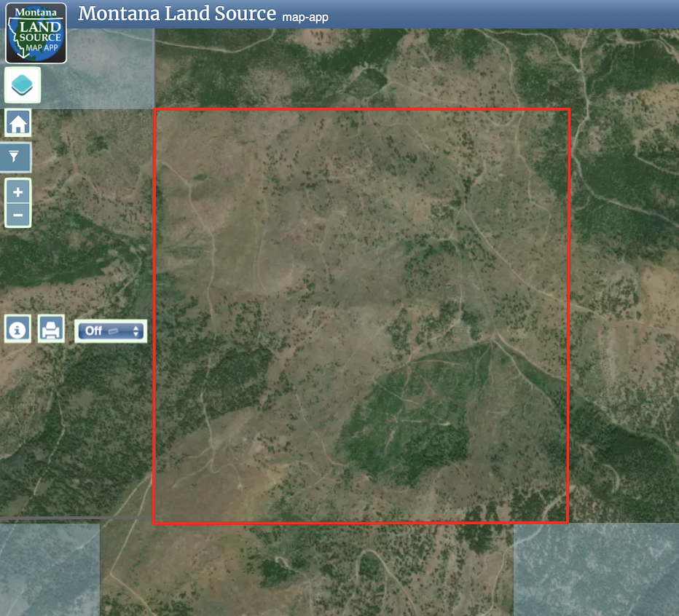Zoom in with the plus button
This screenshot has height=616, width=679.
coord(18,192)
